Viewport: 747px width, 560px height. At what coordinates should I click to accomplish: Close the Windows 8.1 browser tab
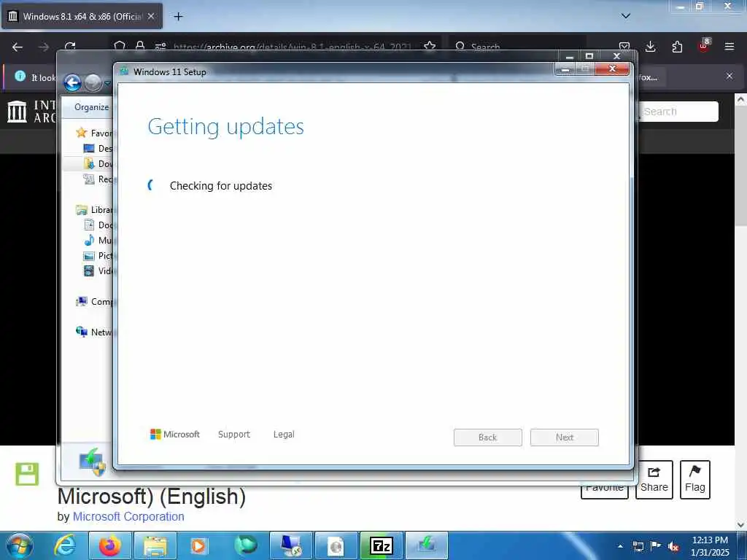pos(151,16)
